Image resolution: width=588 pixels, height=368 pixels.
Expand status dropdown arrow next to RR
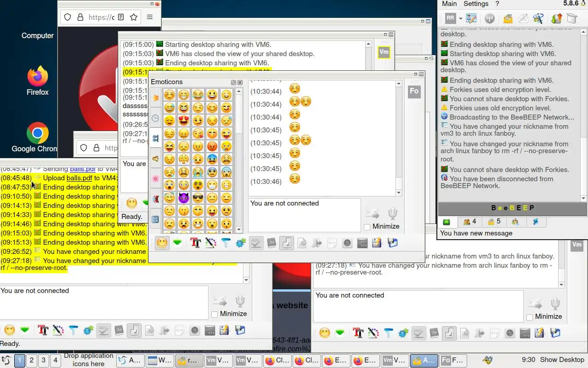tap(460, 19)
